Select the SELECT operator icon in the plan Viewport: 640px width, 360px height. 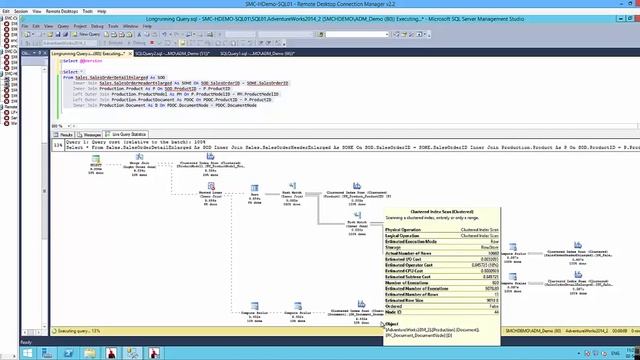[x=96, y=159]
